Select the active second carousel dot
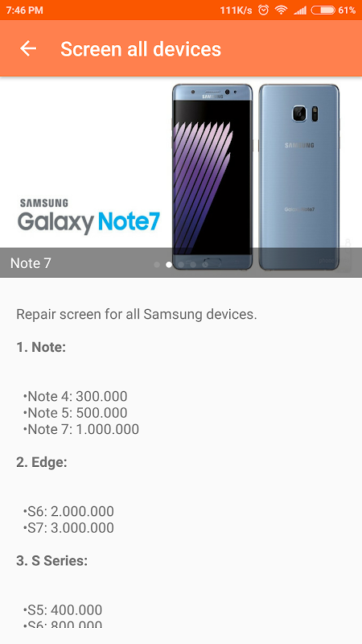362x644 pixels. (x=169, y=265)
